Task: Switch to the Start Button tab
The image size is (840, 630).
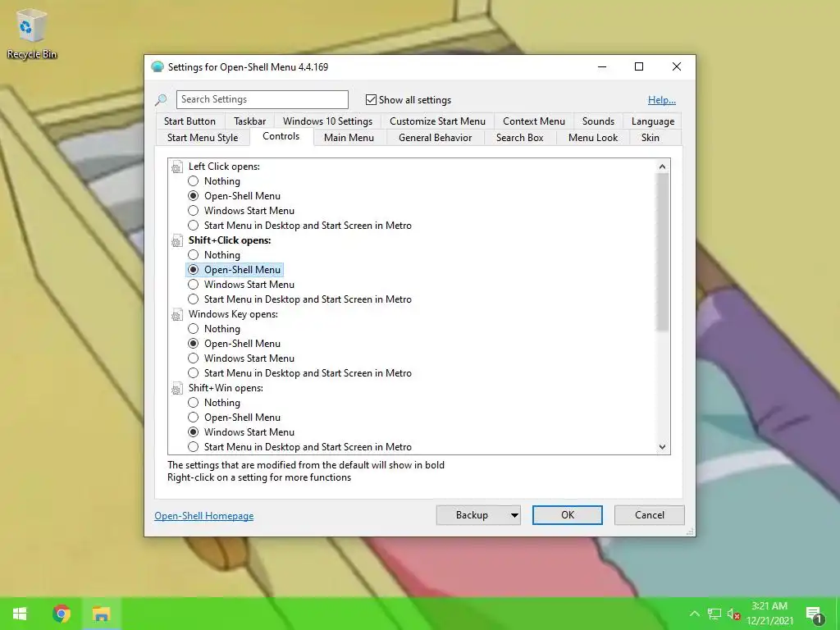Action: point(189,121)
